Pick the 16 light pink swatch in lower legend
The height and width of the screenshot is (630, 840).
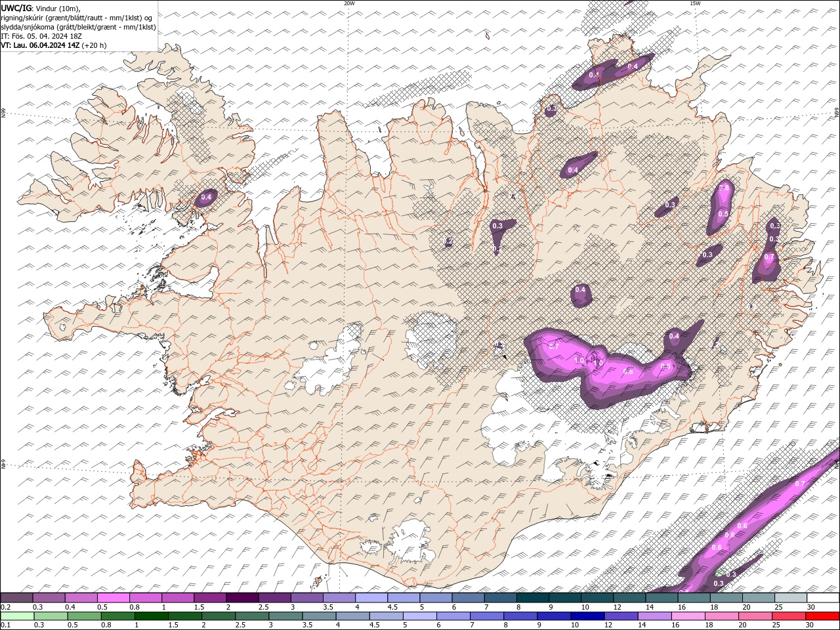pyautogui.click(x=688, y=616)
